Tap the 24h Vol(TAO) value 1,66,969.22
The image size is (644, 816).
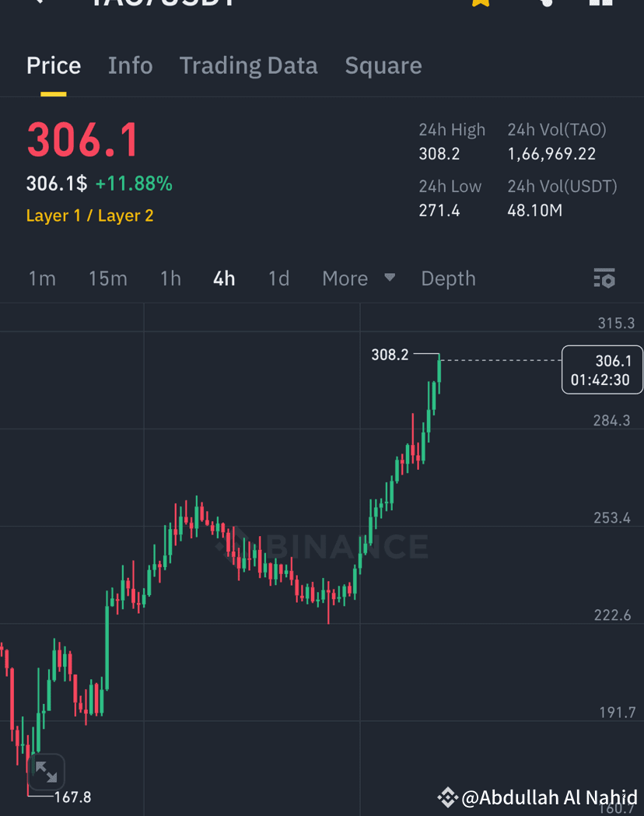click(552, 154)
